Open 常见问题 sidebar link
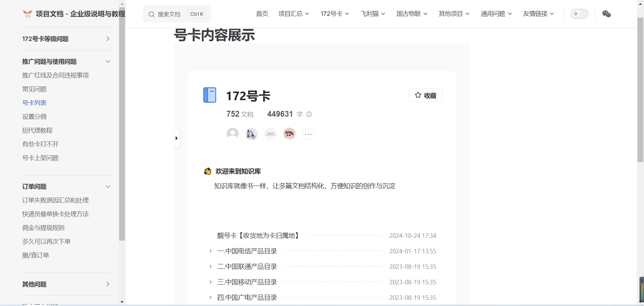 tap(34, 89)
